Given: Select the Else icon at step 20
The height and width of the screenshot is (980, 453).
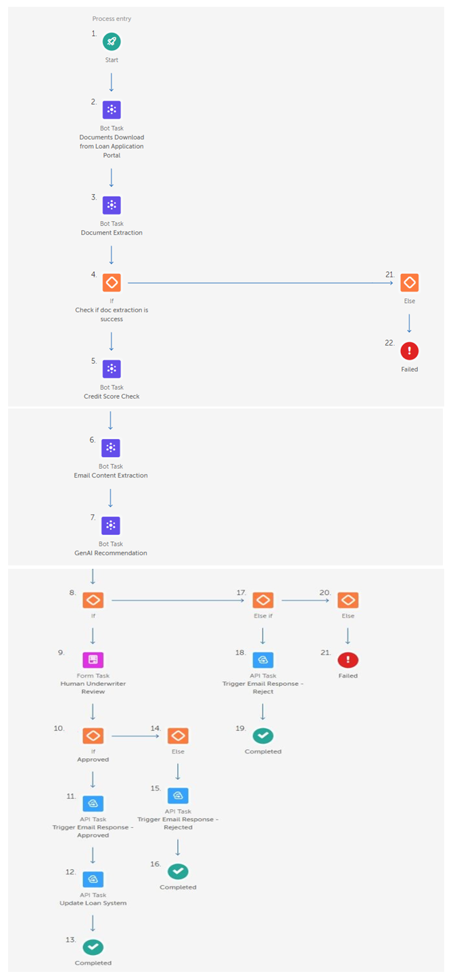Looking at the screenshot, I should [x=348, y=600].
